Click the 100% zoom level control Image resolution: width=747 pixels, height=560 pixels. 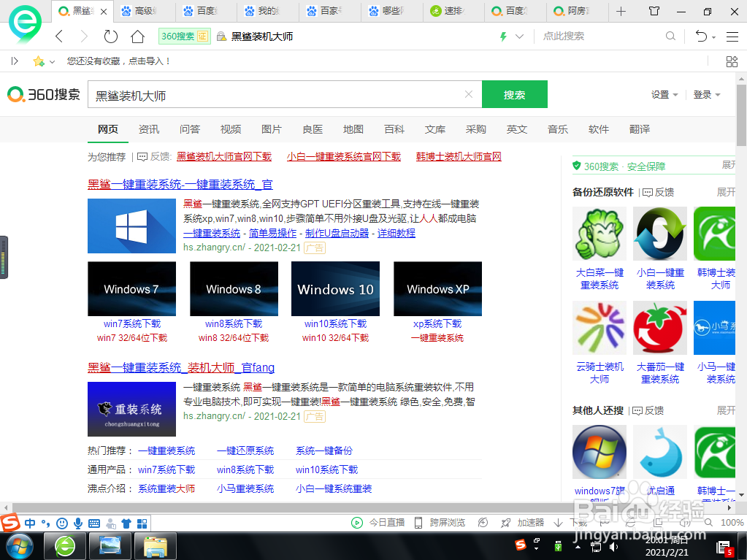732,523
